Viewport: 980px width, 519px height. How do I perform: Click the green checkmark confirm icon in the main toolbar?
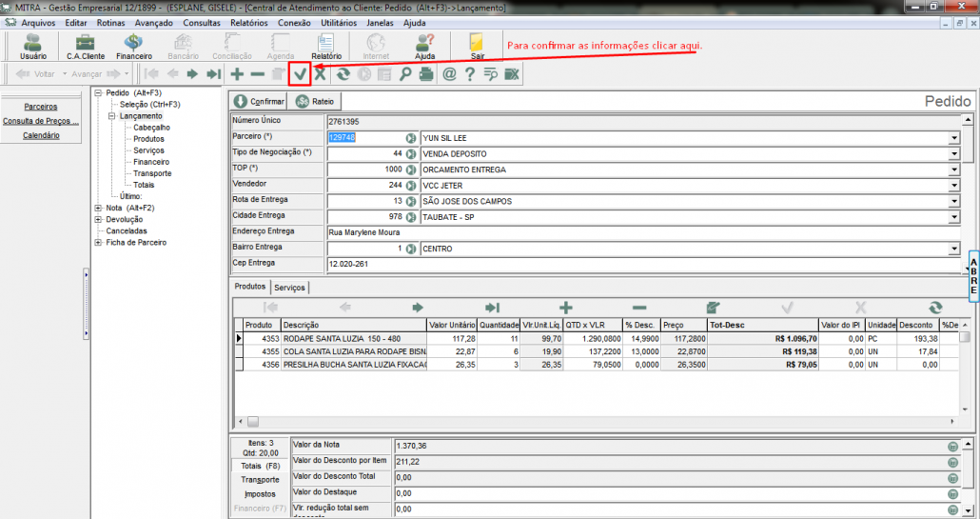click(300, 73)
